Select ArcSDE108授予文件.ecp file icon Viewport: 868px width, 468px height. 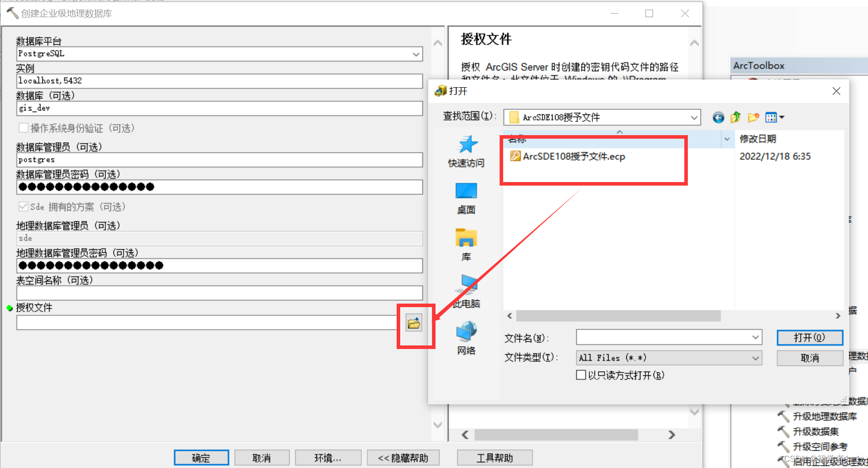pos(515,156)
